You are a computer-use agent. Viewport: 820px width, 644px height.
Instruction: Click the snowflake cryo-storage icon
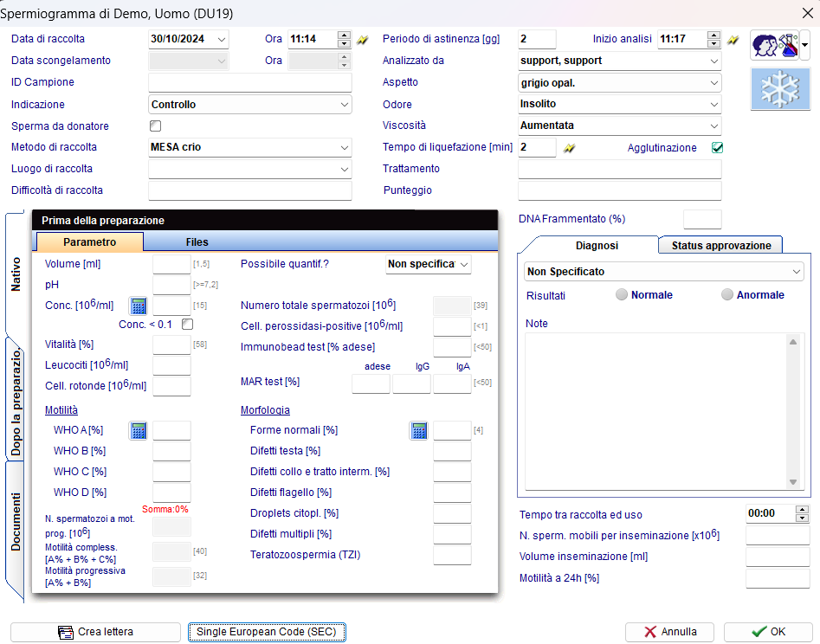[x=780, y=89]
